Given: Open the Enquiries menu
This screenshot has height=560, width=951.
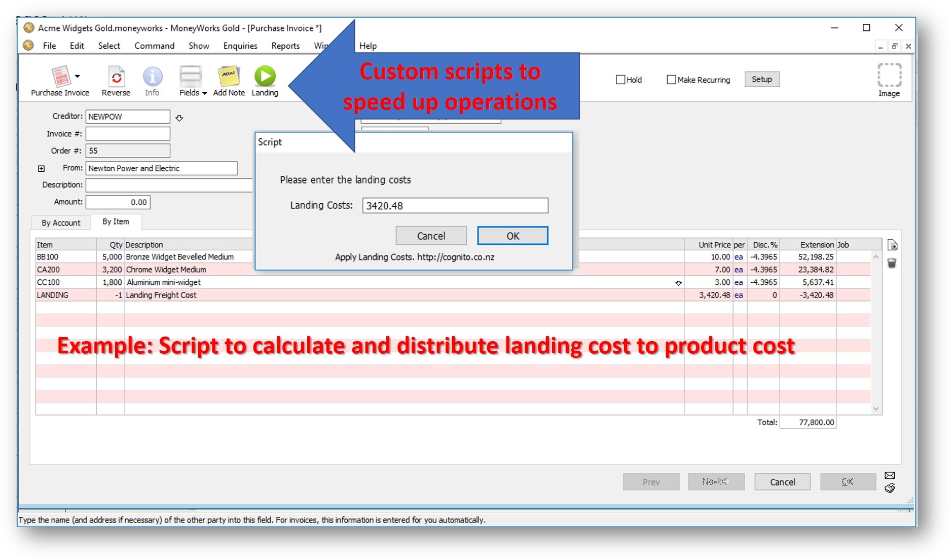Looking at the screenshot, I should point(240,46).
